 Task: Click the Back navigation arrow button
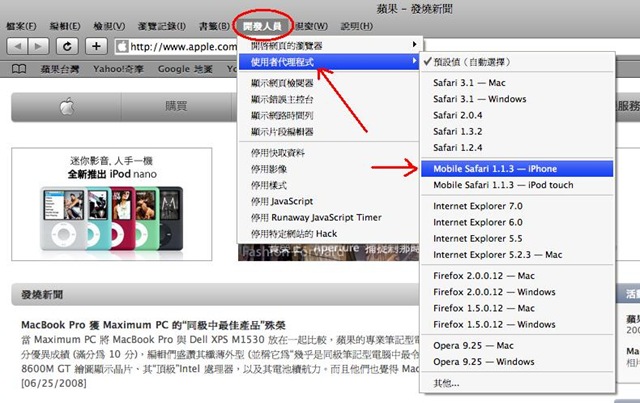[x=17, y=46]
